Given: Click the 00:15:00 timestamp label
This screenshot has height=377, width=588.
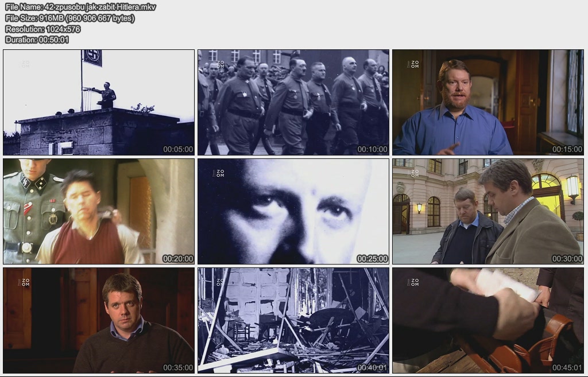Looking at the screenshot, I should click(x=567, y=149).
